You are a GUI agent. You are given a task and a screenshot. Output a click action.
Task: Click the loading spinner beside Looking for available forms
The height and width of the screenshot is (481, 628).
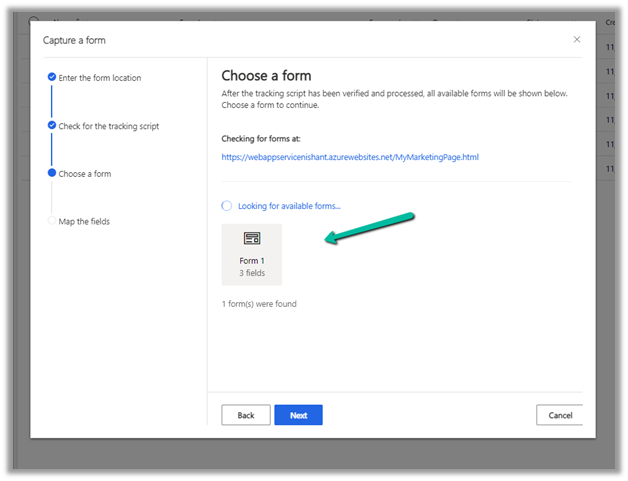point(227,206)
